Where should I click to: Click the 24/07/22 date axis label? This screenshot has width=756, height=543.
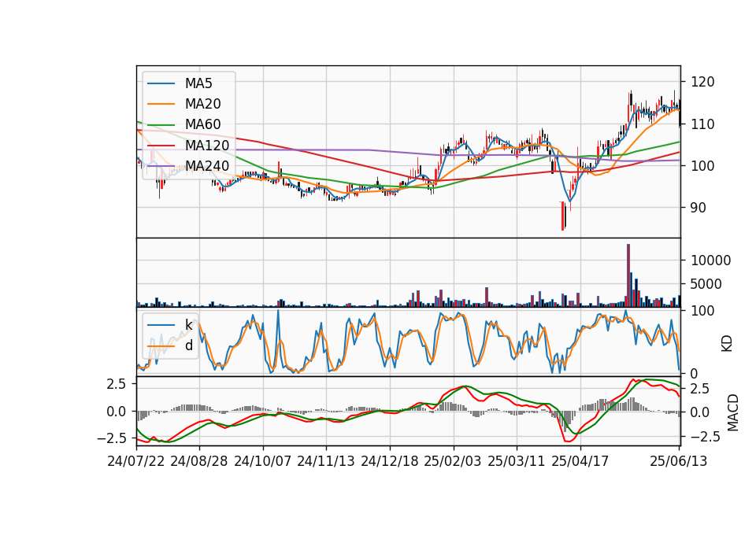(x=136, y=461)
